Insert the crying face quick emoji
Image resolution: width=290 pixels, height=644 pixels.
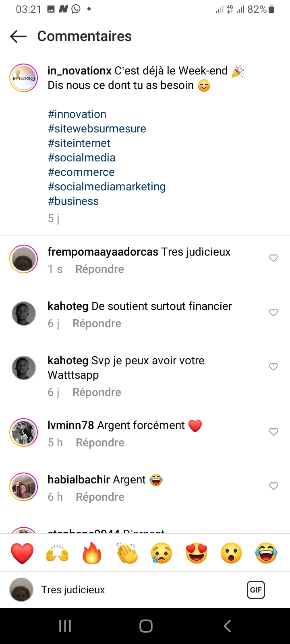(162, 553)
